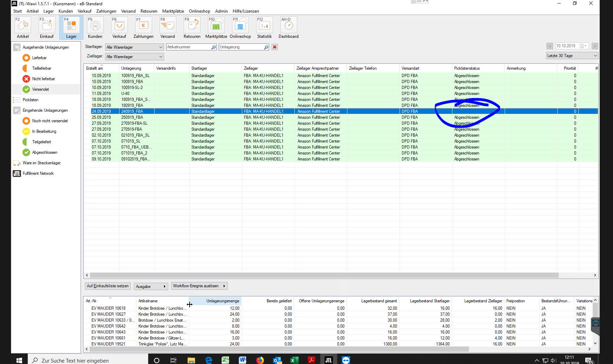Expand Workflow-Ereignis auslösen menu
Viewport: 613px width, 364px height.
click(199, 286)
